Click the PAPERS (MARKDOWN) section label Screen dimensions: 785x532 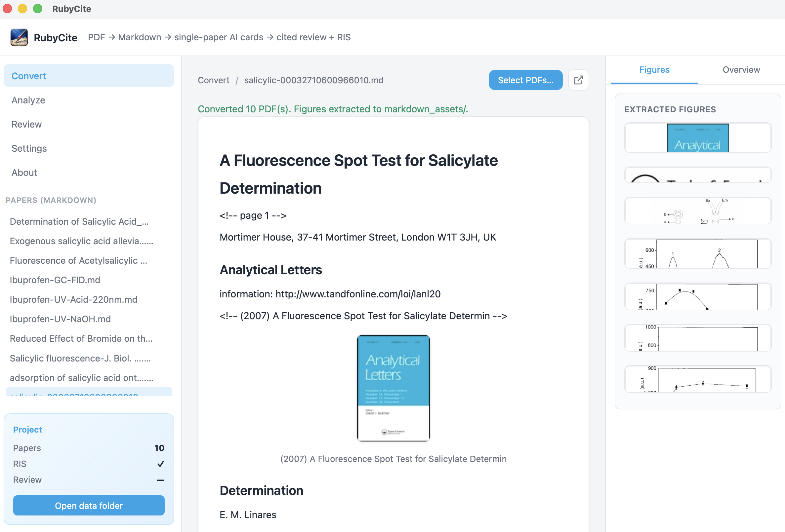[x=51, y=200]
